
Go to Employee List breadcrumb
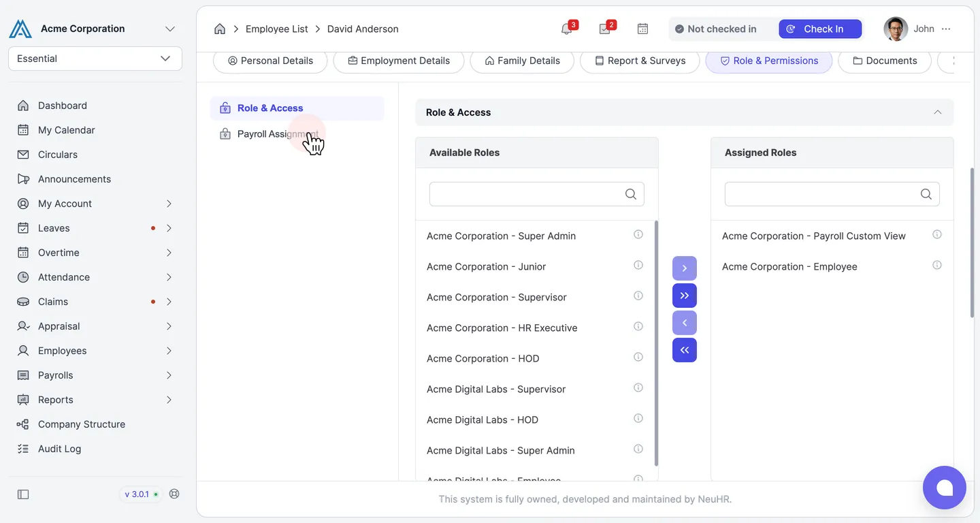click(276, 29)
